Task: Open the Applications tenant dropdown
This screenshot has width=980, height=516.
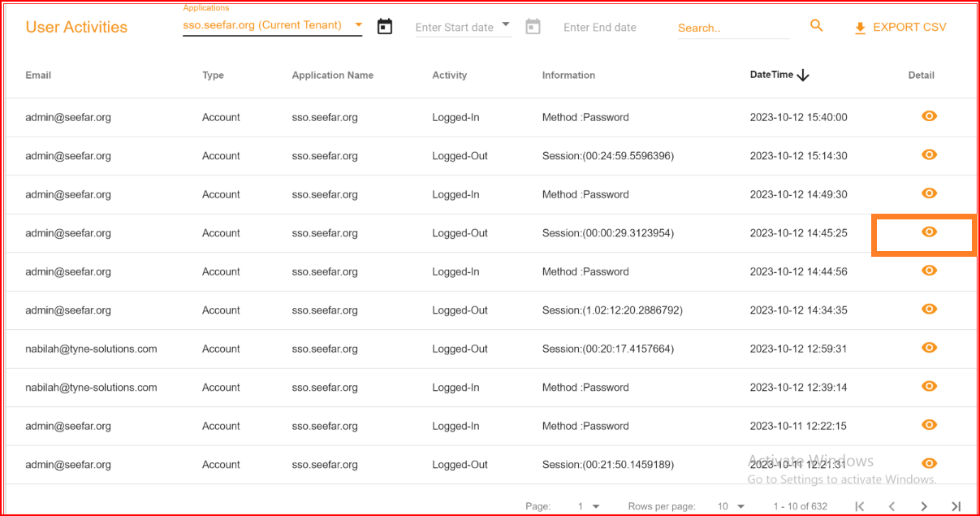Action: click(273, 25)
